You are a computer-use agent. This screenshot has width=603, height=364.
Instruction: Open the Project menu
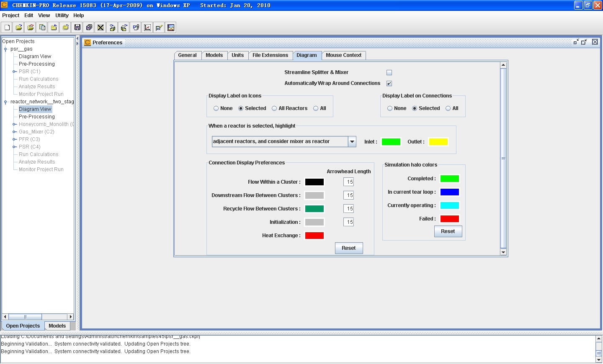coord(11,15)
